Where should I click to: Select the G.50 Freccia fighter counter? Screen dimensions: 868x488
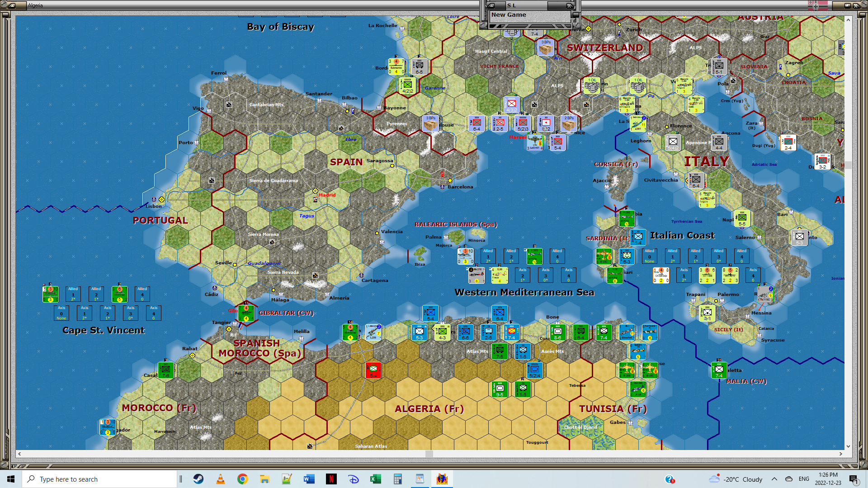500,275
